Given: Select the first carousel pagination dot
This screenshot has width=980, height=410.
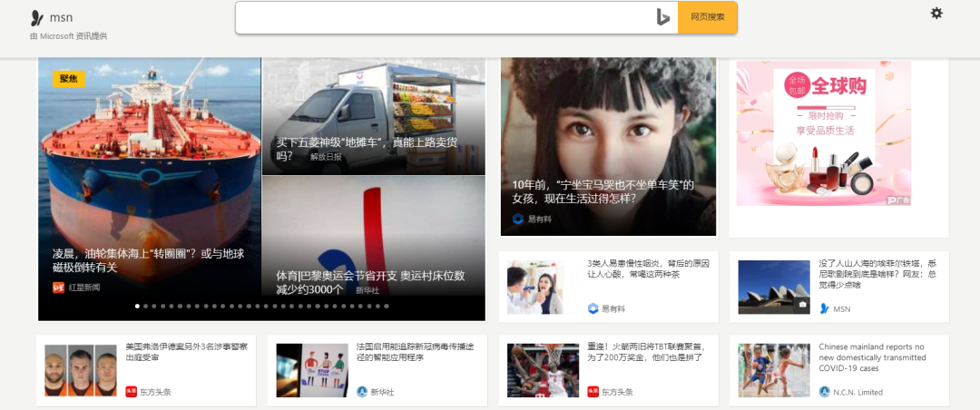Looking at the screenshot, I should [x=137, y=307].
